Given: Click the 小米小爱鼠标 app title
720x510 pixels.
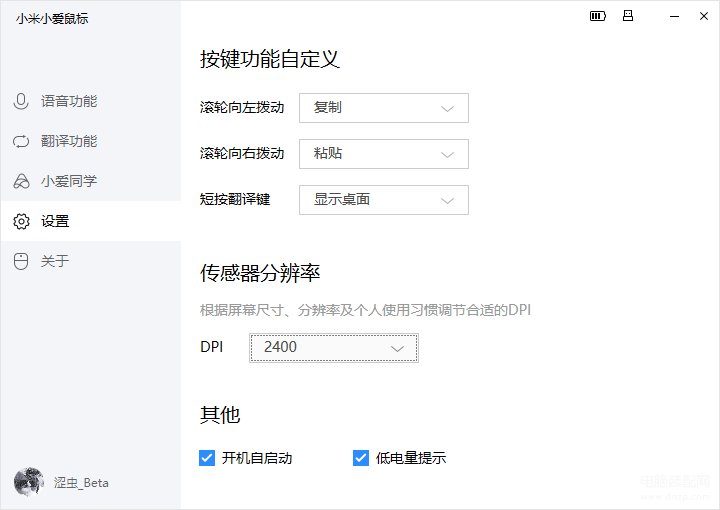Looking at the screenshot, I should pos(52,19).
